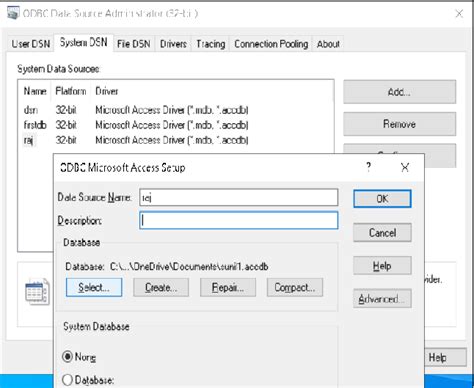Click Repair... database button
This screenshot has height=388, width=474.
click(228, 287)
